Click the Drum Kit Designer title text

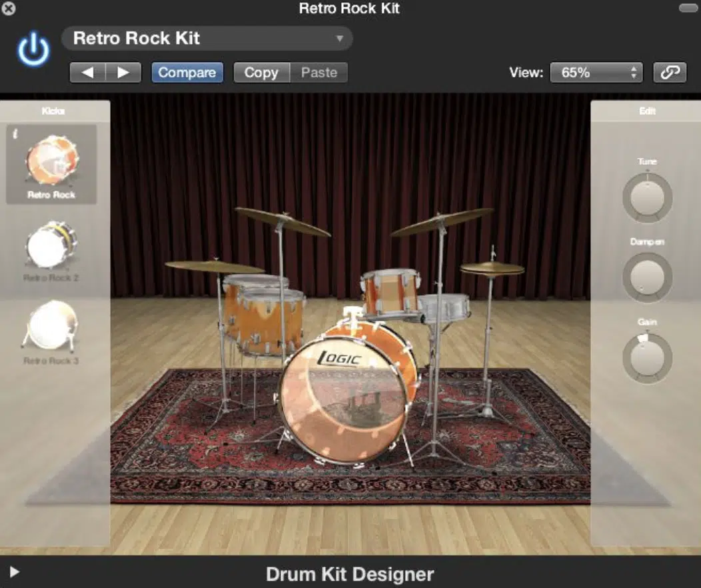click(350, 574)
